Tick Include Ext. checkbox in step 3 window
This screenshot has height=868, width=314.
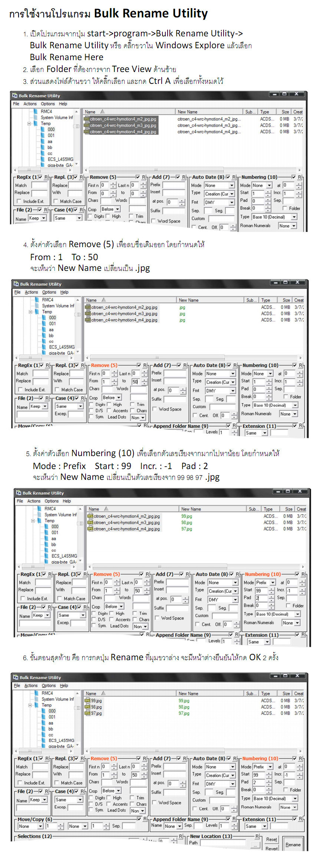(x=19, y=202)
